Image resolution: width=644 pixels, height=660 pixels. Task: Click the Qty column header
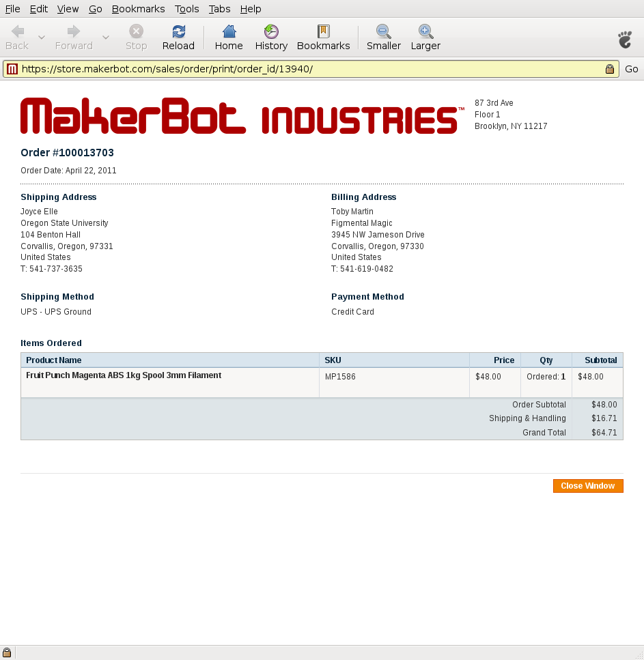point(546,360)
